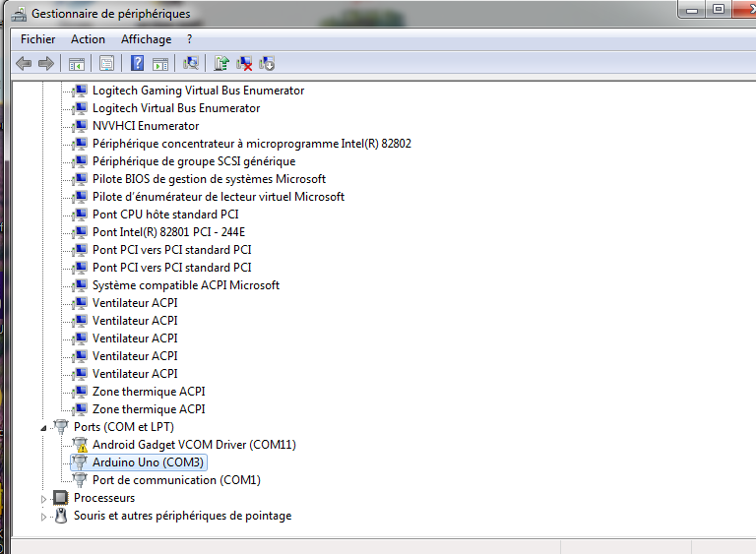
Task: Scan for hardware changes icon
Action: (x=191, y=63)
